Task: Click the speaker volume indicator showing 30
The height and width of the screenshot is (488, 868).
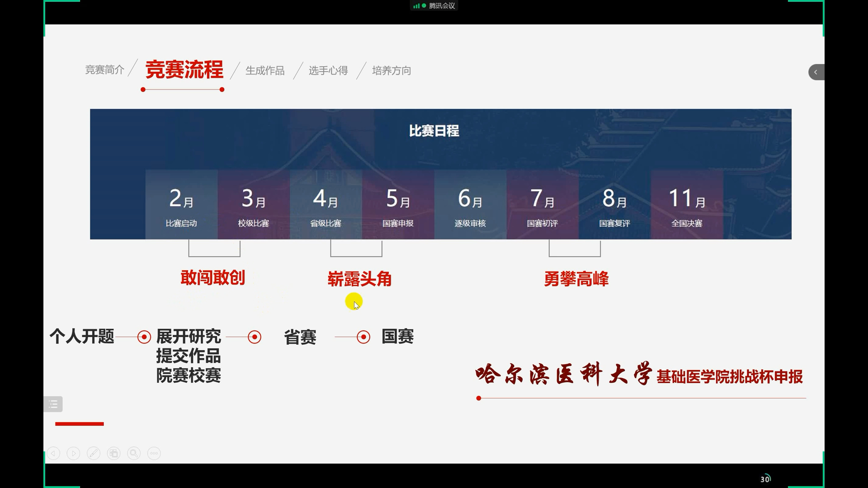Action: (765, 479)
